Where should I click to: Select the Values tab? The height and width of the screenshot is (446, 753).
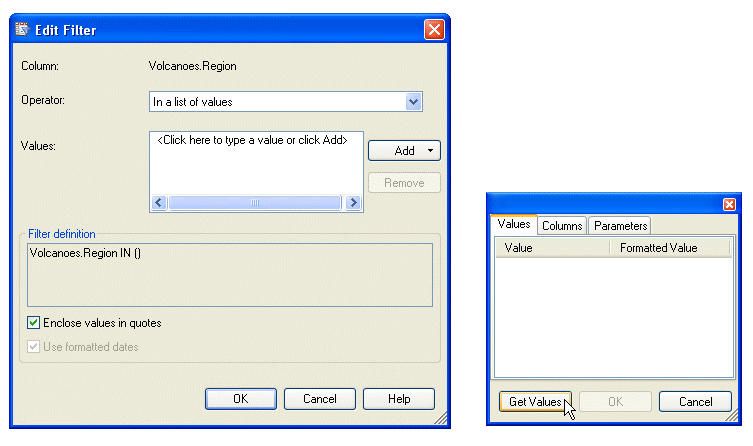pos(514,225)
